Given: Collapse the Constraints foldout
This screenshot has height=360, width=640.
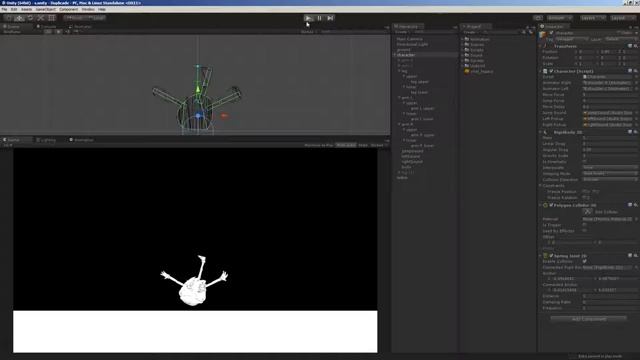Looking at the screenshot, I should point(540,186).
